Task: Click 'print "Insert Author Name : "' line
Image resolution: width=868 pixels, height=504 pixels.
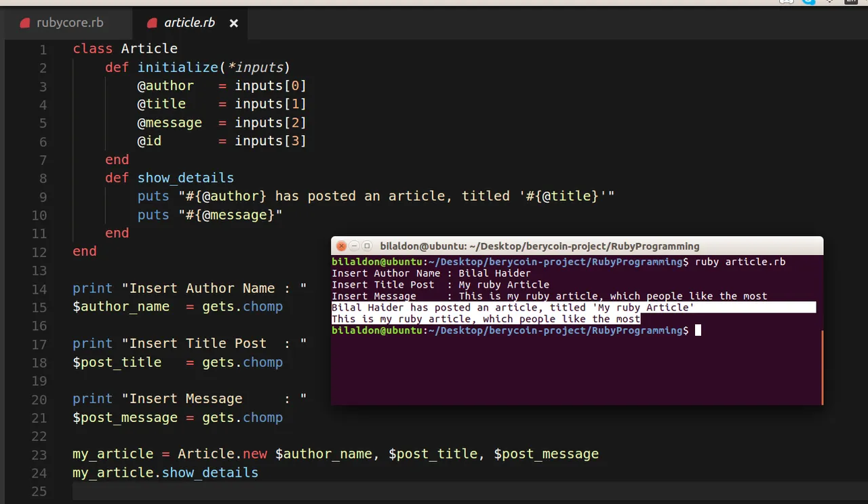Action: tap(190, 288)
